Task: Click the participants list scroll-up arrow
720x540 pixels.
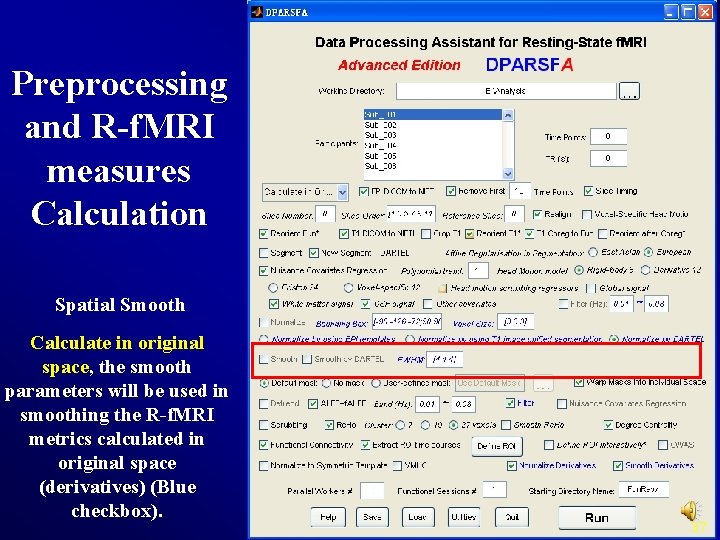Action: (x=508, y=115)
